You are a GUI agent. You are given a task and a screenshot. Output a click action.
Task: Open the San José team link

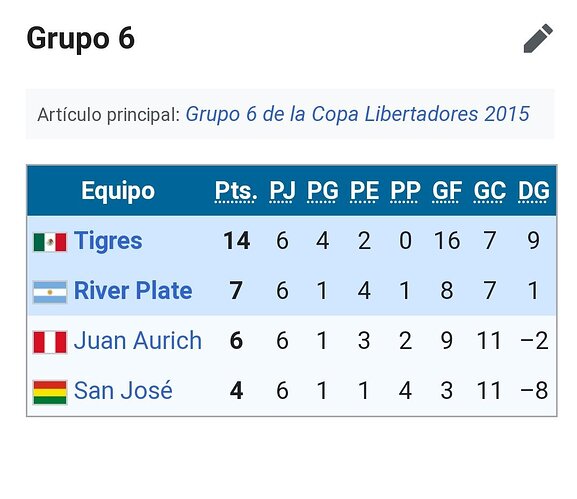[123, 390]
